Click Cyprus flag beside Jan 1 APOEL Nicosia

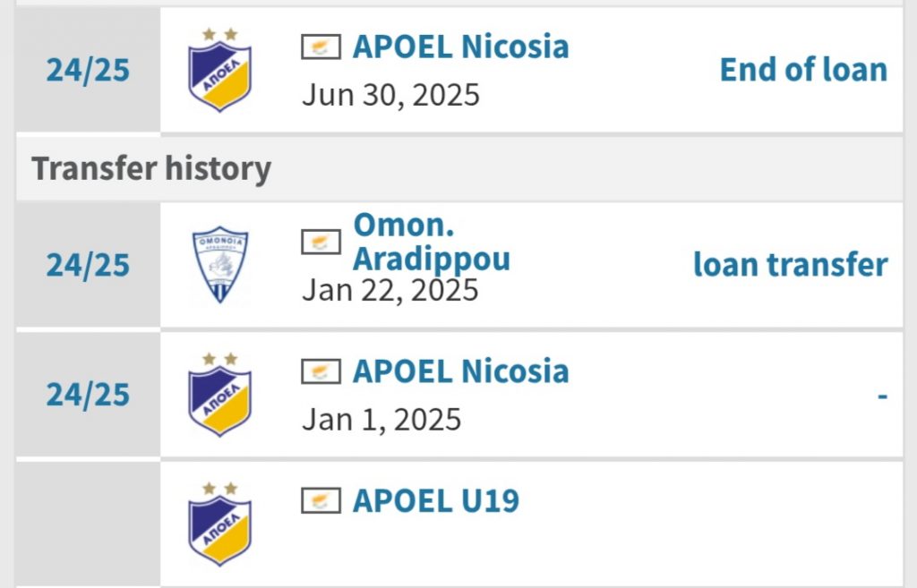point(321,371)
